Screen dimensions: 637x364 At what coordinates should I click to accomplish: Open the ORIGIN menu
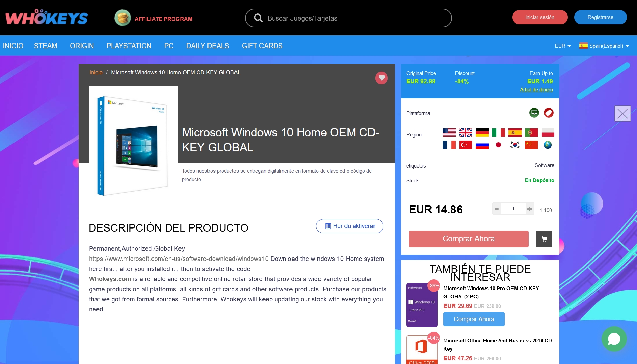tap(82, 46)
